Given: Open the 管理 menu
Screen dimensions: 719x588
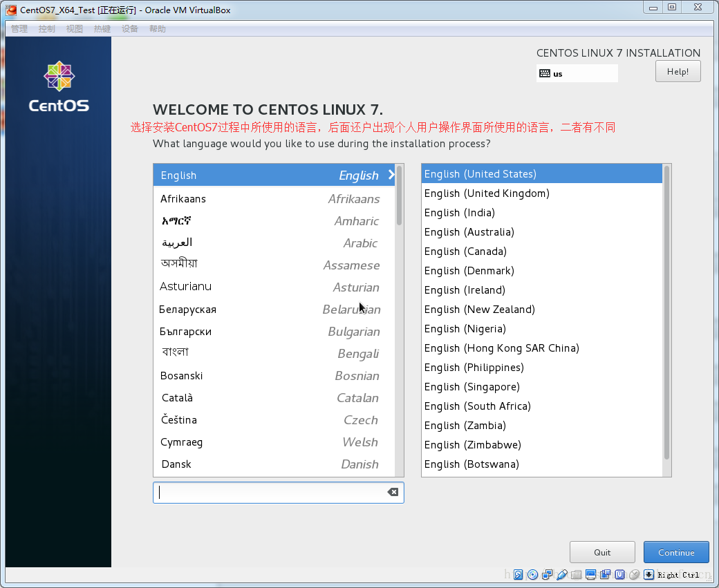Looking at the screenshot, I should (x=19, y=29).
